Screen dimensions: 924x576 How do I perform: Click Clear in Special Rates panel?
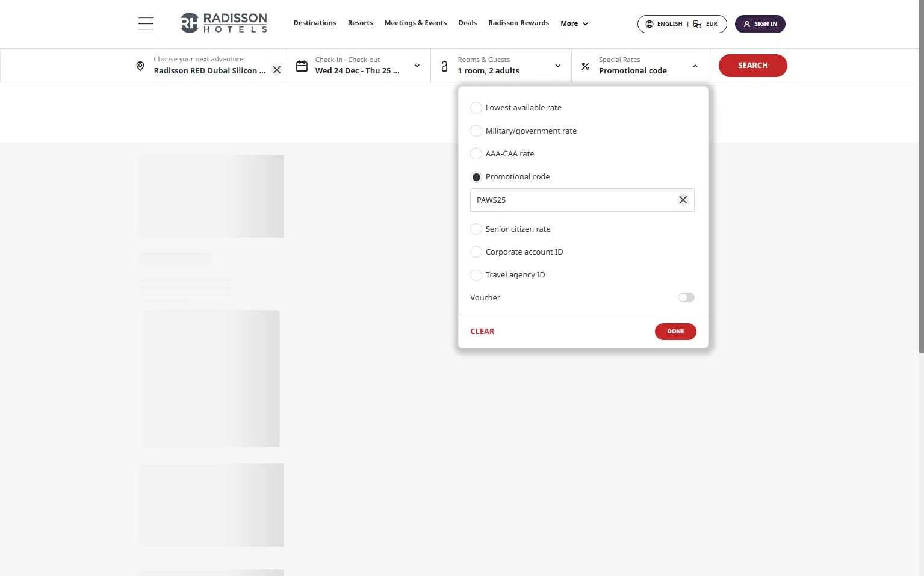click(x=482, y=332)
